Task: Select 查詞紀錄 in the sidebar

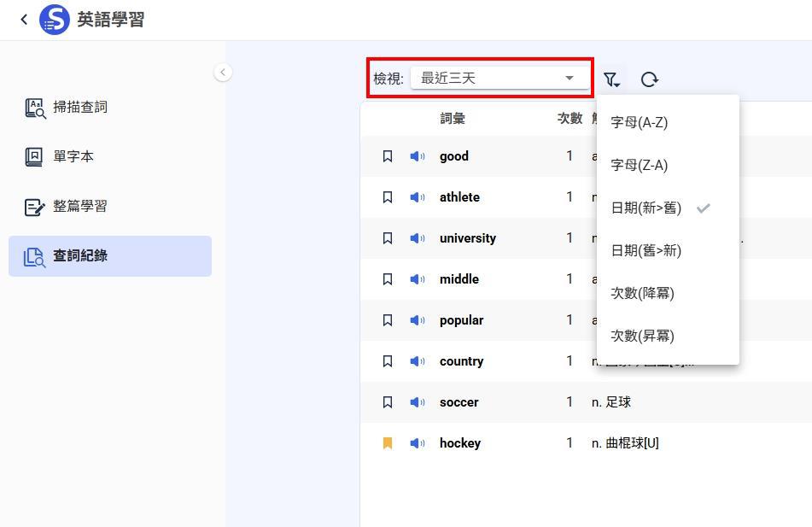Action: [110, 256]
